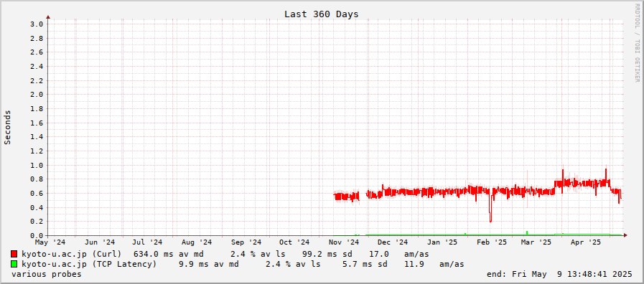Click the Y-axis arrow at top
This screenshot has width=644, height=284.
tap(48, 17)
